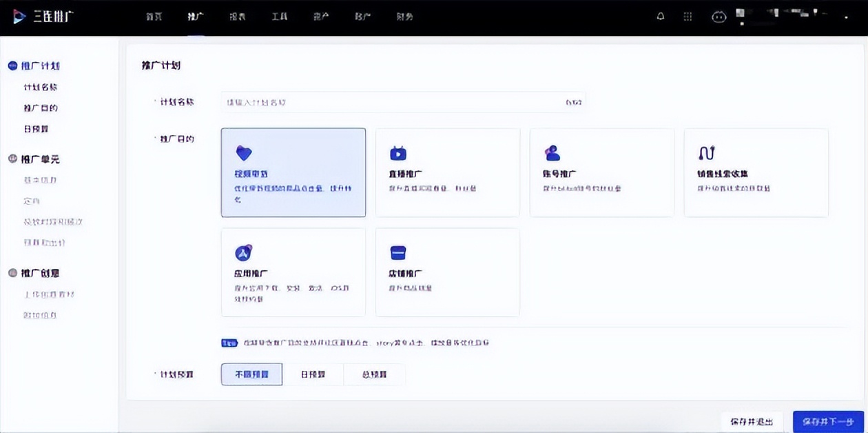The height and width of the screenshot is (433, 868).
Task: Click the 直播推广 video play icon
Action: point(398,153)
